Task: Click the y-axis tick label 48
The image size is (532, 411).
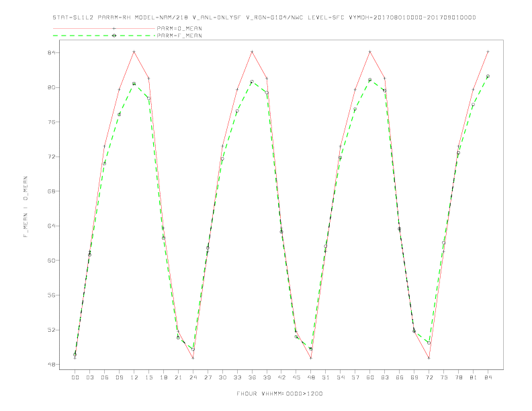Action: (52, 365)
